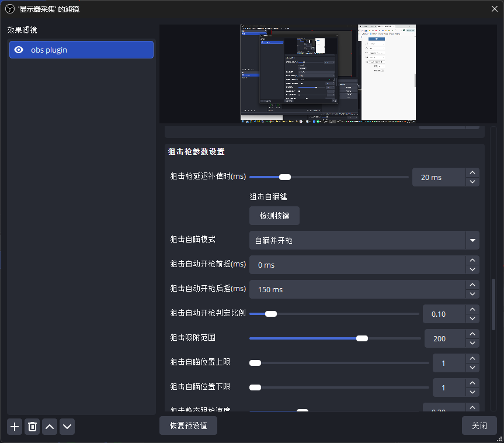504x443 pixels.
Task: Click the 200 value field
Action: [x=445, y=338]
